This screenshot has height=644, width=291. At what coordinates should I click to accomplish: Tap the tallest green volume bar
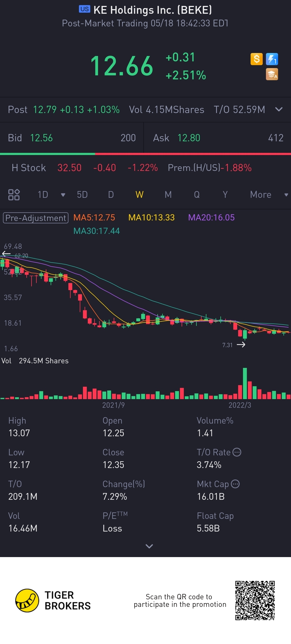tap(245, 383)
